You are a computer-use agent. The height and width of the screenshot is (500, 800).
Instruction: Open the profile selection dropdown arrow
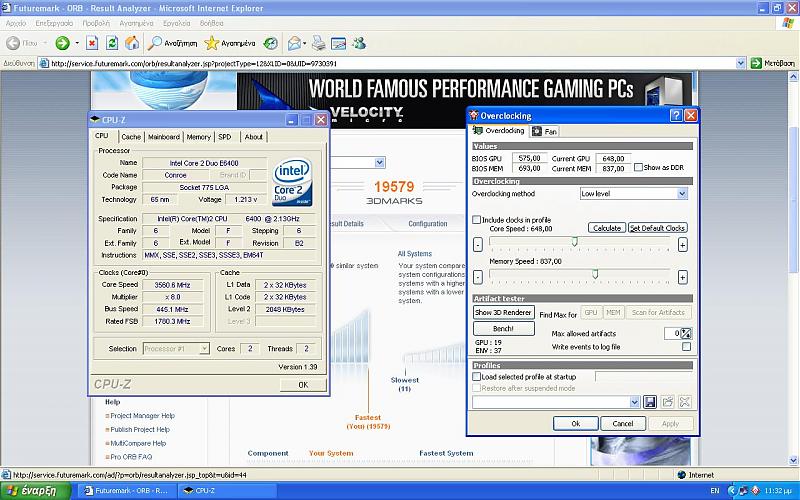click(x=634, y=402)
